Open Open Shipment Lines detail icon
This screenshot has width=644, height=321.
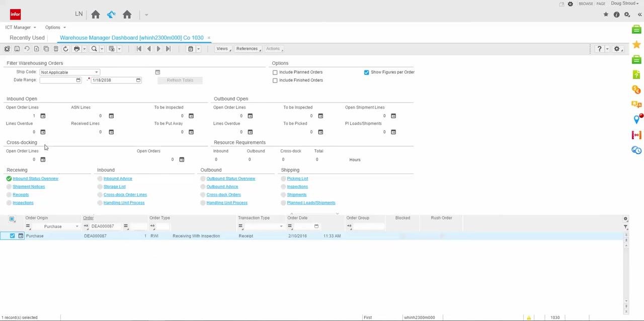(393, 116)
